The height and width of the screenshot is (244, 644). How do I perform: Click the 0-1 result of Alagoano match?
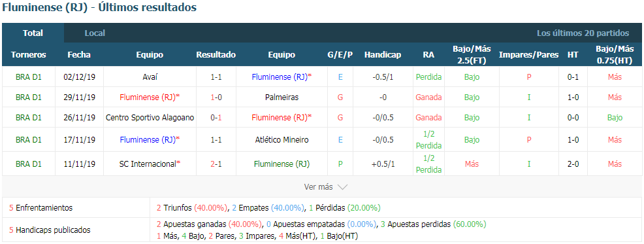(x=216, y=118)
